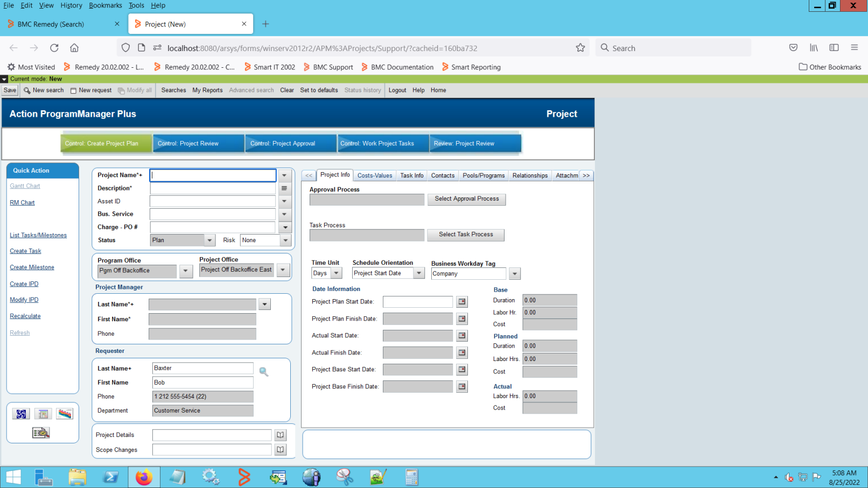
Task: Click the Save button
Action: pyautogui.click(x=10, y=90)
